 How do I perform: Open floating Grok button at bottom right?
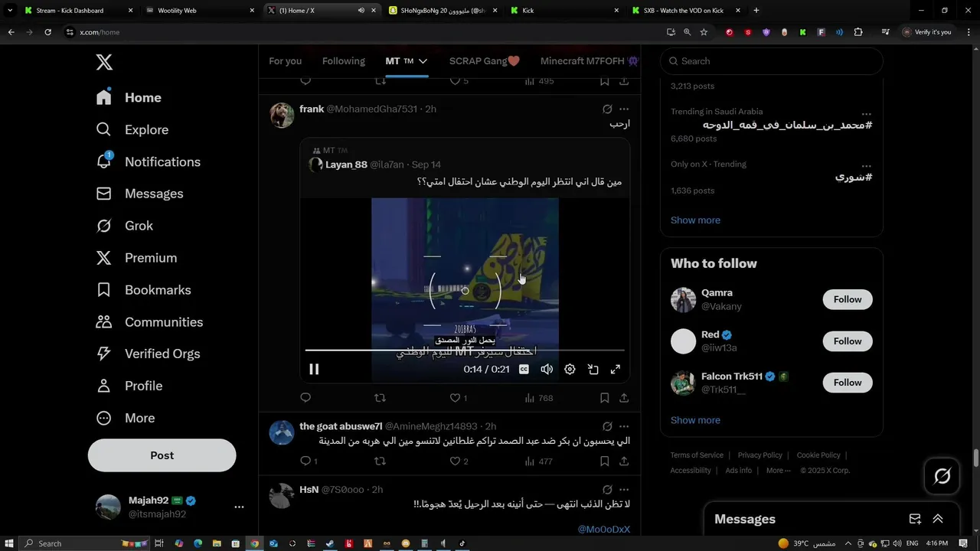[x=942, y=476]
